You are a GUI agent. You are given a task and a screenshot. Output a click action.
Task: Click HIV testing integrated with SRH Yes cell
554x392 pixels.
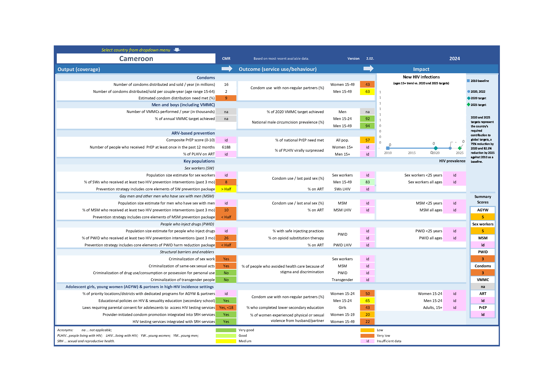(226, 321)
